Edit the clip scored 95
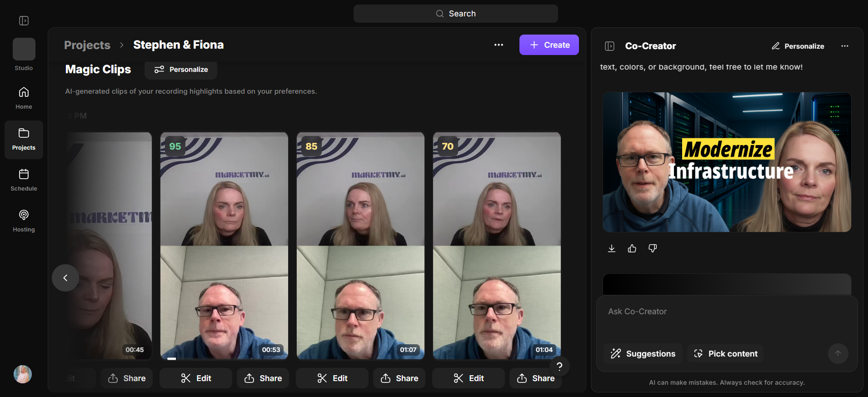Screen dimensions: 868x397 tap(196, 378)
